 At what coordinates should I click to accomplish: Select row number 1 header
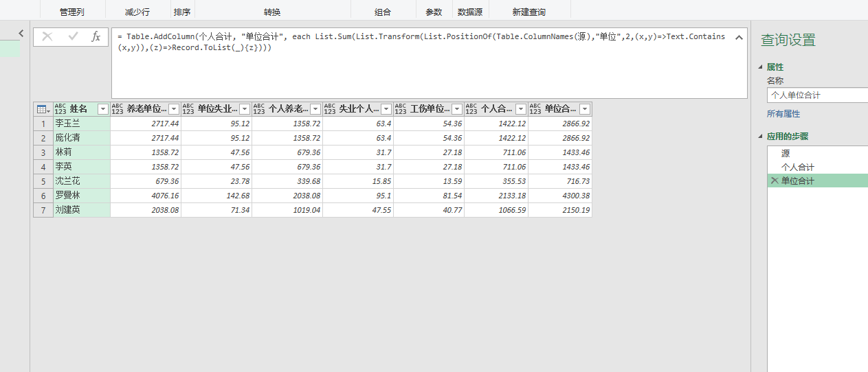43,124
